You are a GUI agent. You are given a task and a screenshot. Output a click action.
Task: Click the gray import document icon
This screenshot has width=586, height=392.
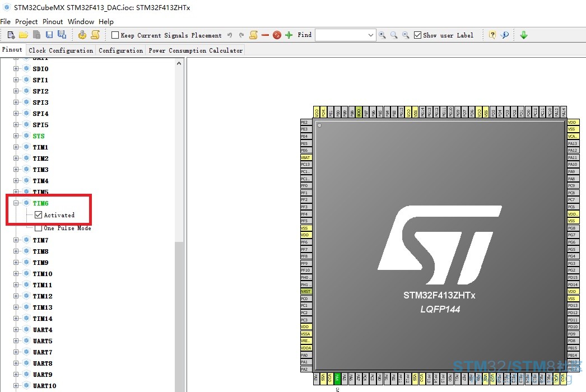click(36, 35)
